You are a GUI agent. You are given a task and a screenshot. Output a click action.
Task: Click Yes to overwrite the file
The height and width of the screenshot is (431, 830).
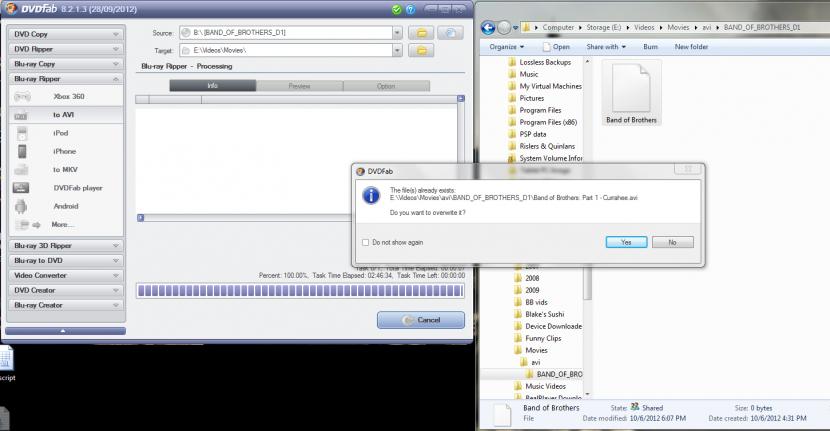pyautogui.click(x=626, y=242)
